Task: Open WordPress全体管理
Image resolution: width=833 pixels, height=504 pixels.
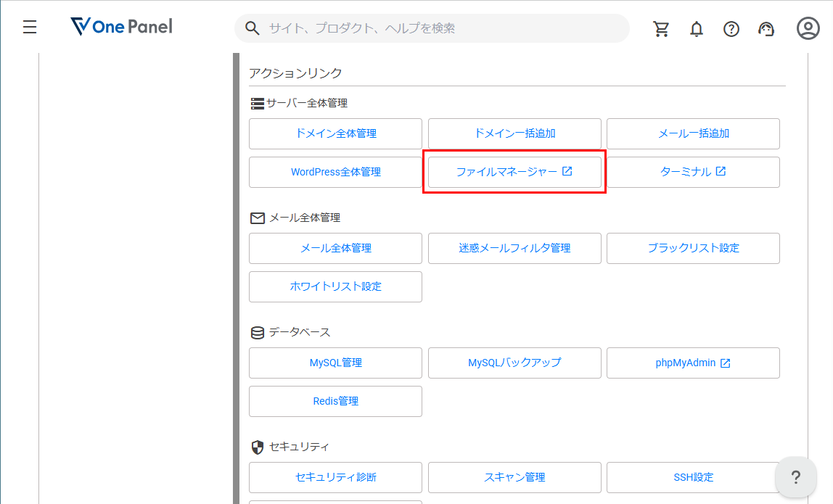Action: point(335,172)
